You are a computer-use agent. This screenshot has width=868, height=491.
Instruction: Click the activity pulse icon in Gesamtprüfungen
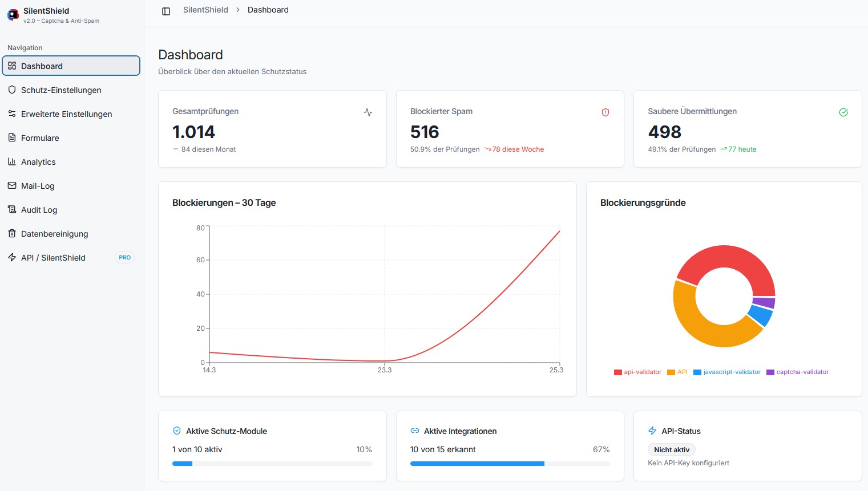coord(368,112)
